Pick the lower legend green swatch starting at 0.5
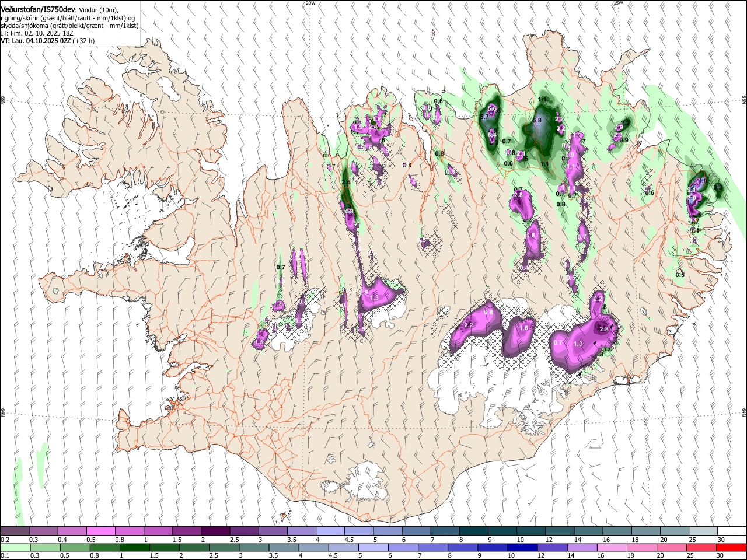747x560 pixels. point(75,547)
